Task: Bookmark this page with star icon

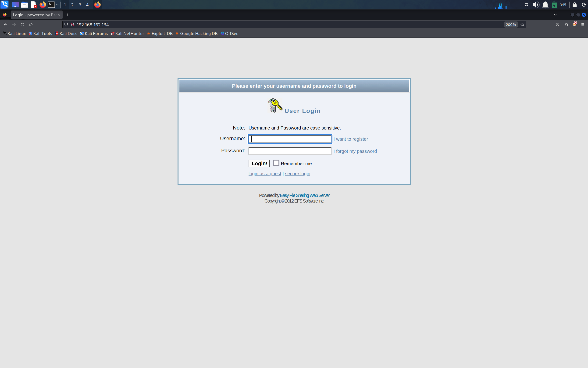Action: [522, 25]
